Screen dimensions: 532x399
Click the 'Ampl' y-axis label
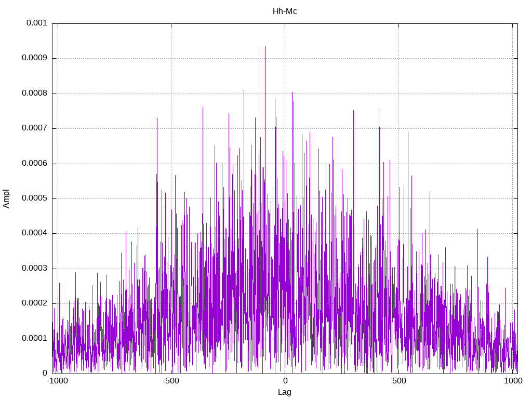[6, 198]
